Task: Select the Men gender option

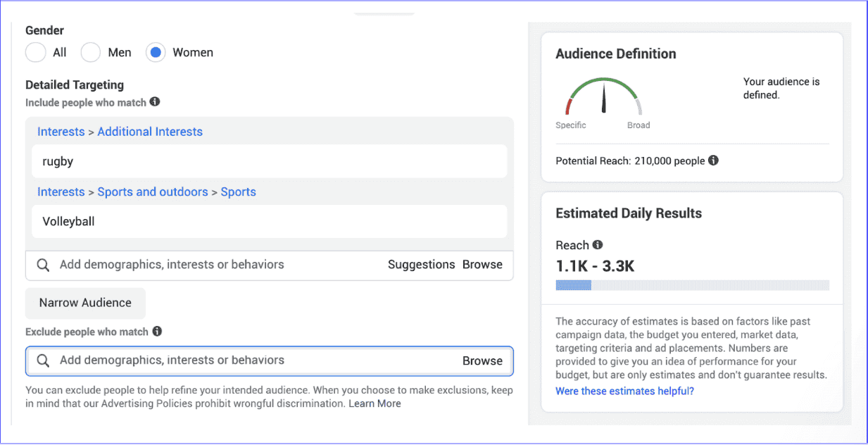Action: point(90,52)
